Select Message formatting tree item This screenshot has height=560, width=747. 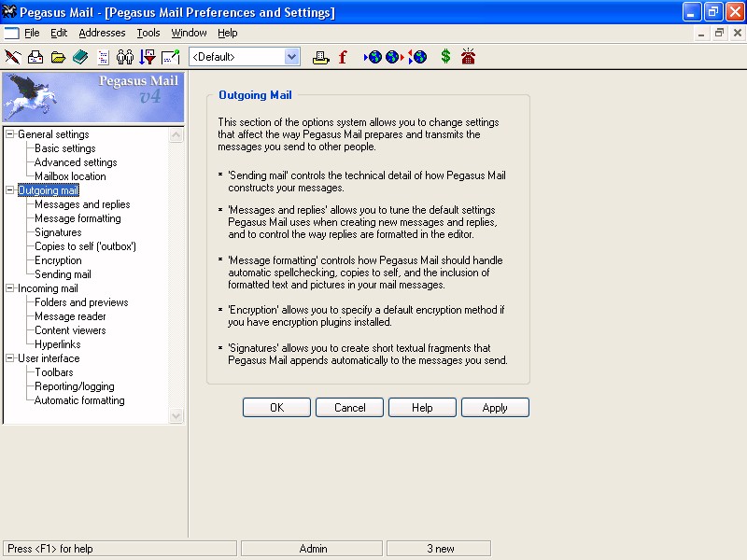coord(78,218)
